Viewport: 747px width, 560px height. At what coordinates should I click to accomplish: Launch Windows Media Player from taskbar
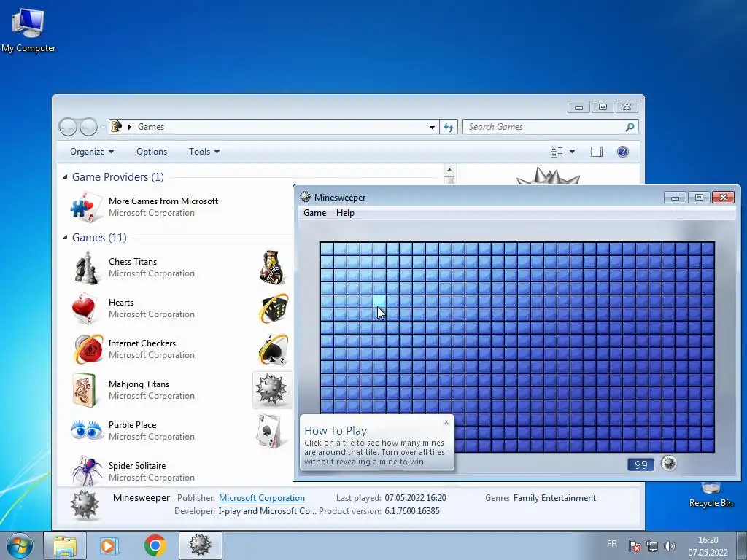coord(110,545)
